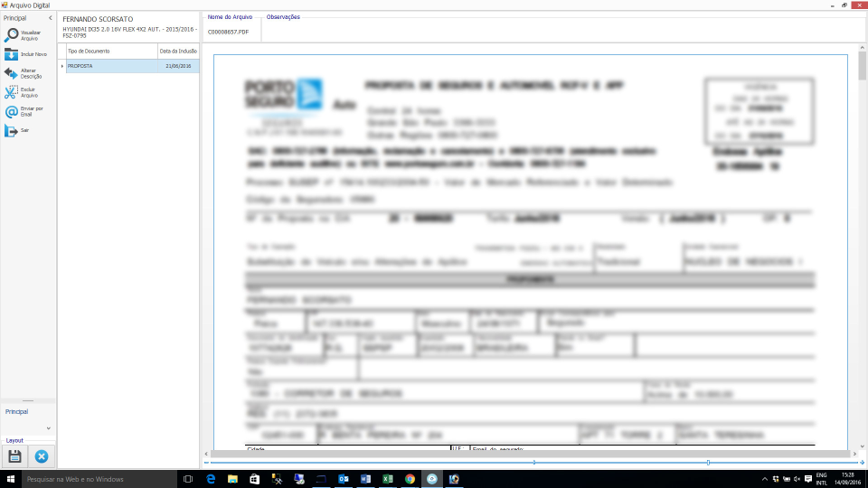This screenshot has height=488, width=868.
Task: Cancel layout with blue X icon
Action: point(42,456)
